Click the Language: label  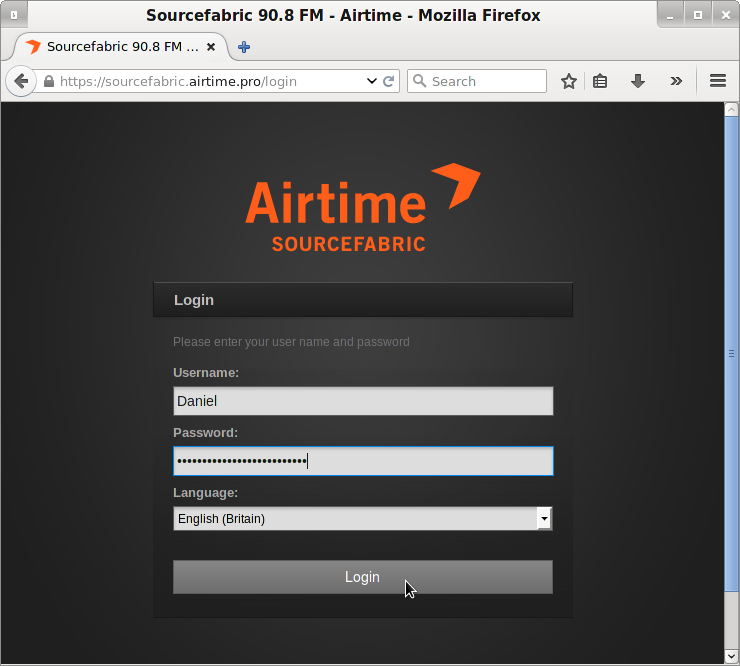point(205,492)
